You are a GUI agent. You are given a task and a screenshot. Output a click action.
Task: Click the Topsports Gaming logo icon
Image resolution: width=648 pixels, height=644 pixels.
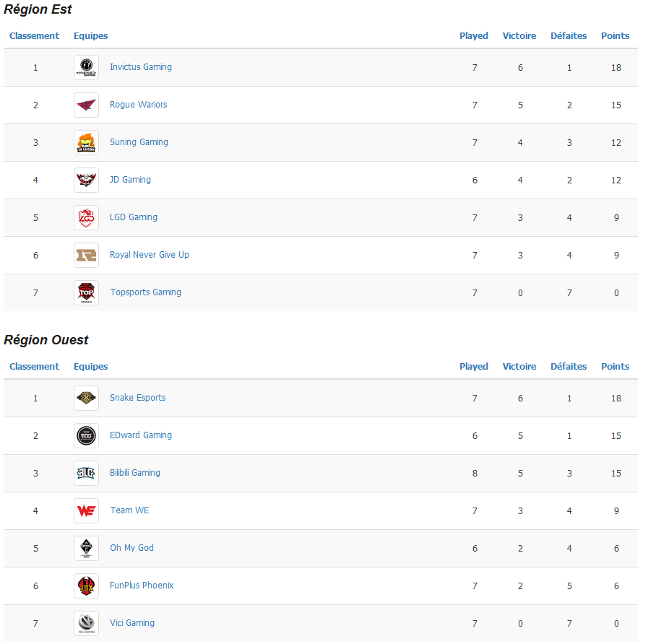87,293
